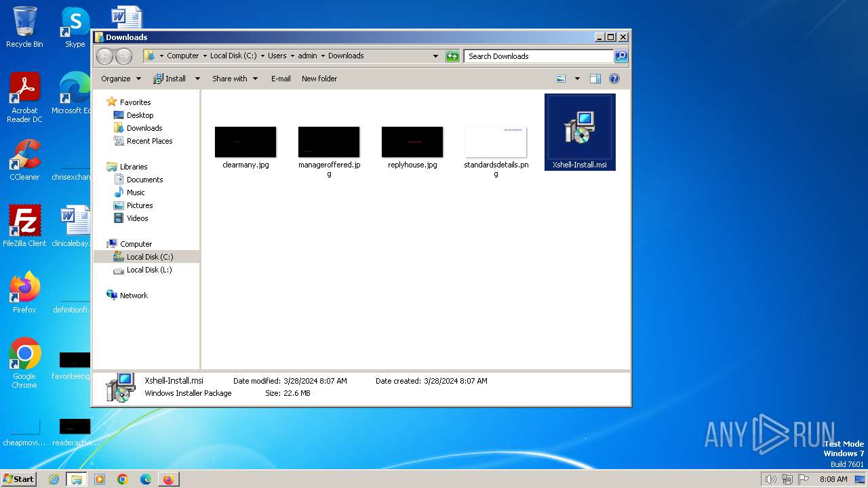
Task: Select Computer in navigation pane
Action: tap(136, 244)
